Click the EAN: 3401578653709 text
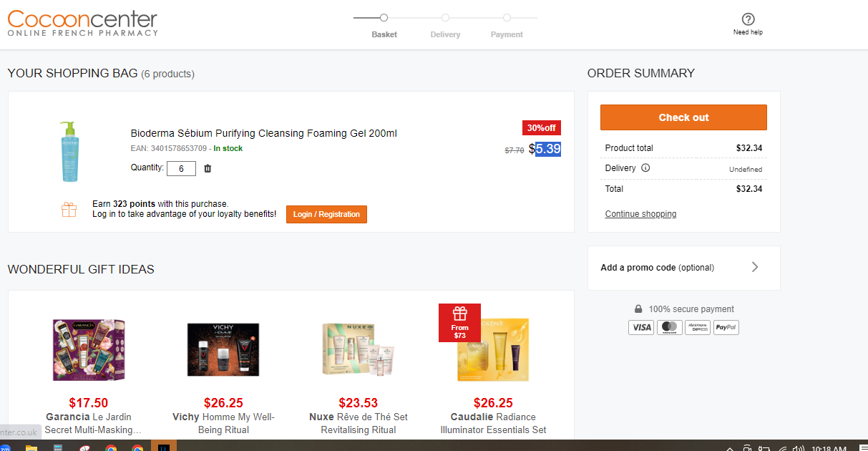868x451 pixels. coord(169,148)
